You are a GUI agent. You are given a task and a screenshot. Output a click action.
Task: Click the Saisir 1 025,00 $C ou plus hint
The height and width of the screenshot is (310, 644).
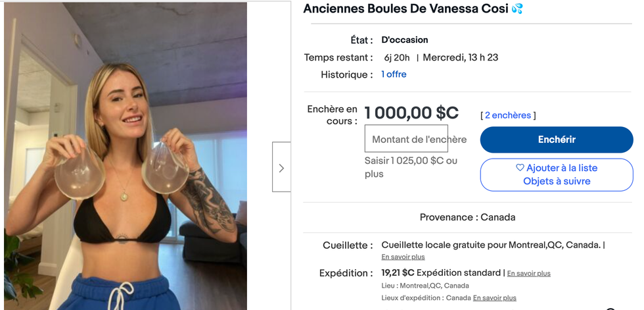click(411, 167)
